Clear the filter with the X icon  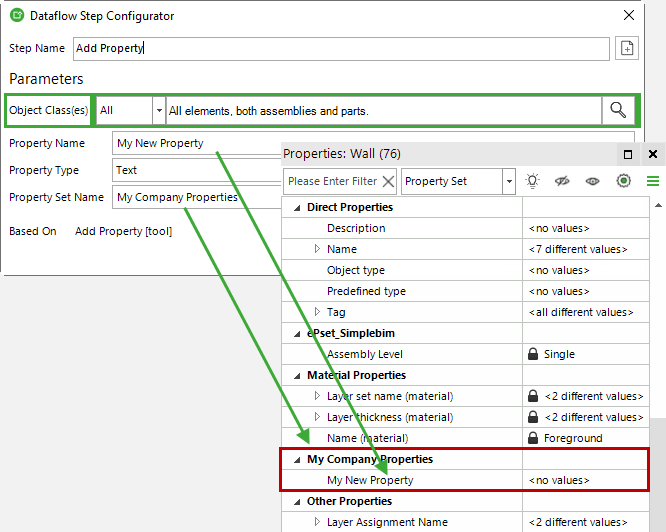(x=388, y=182)
